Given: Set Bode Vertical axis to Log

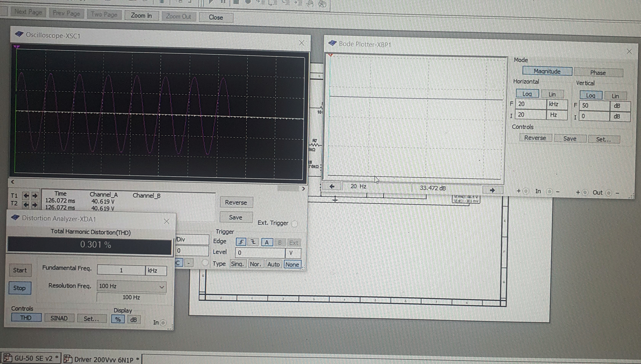Looking at the screenshot, I should point(591,95).
